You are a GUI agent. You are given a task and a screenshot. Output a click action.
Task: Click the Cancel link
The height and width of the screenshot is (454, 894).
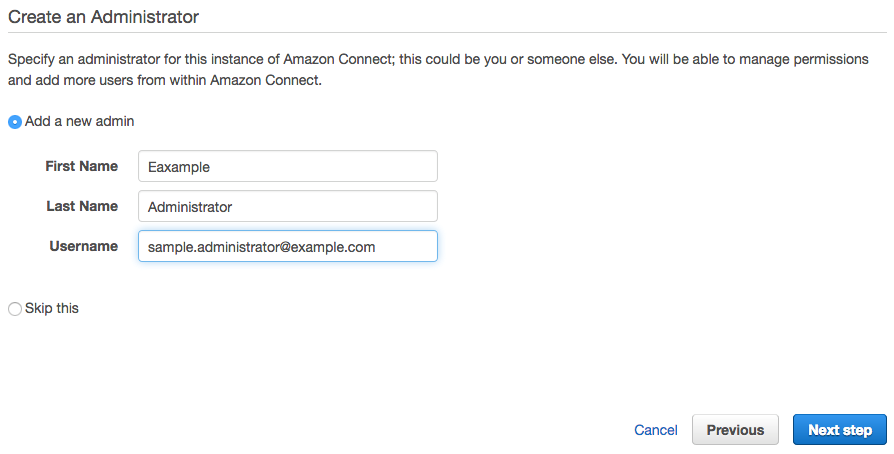tap(656, 430)
